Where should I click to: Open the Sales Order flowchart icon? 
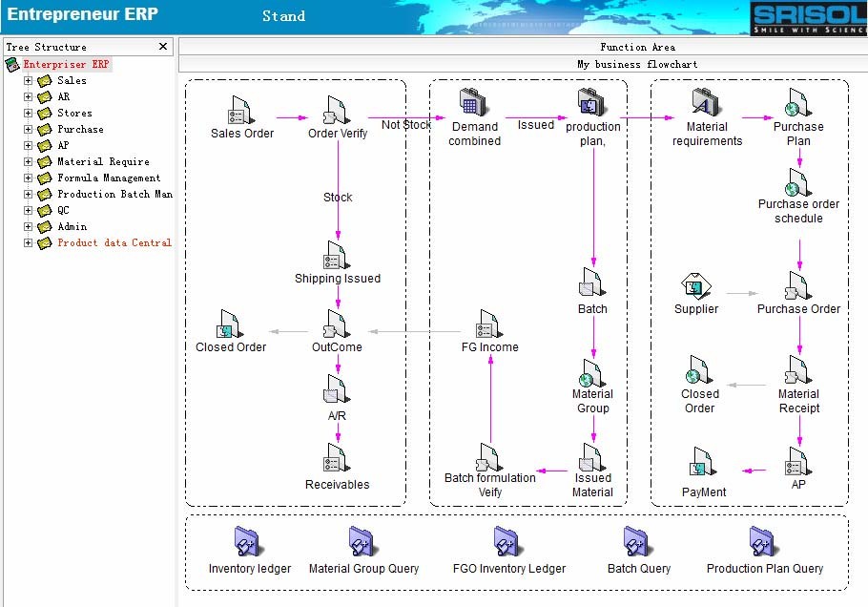[x=241, y=110]
